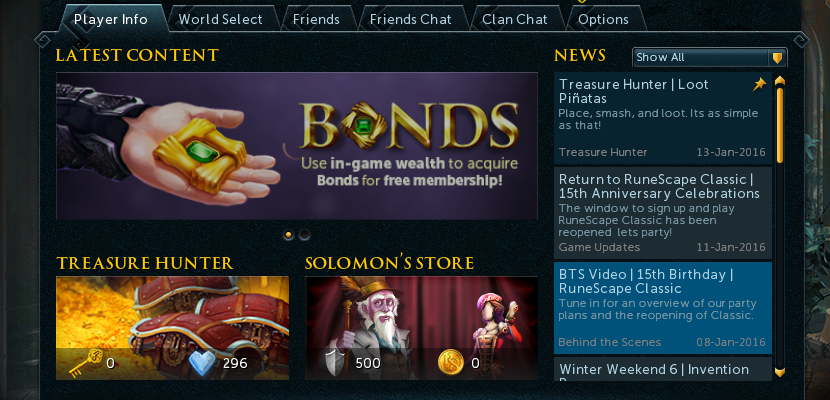830x400 pixels.
Task: Switch to the World Select tab
Action: (220, 20)
